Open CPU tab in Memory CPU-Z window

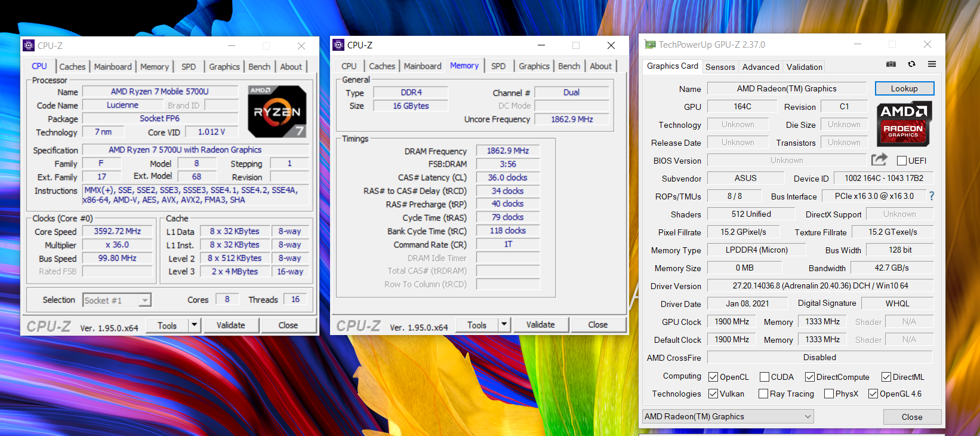tap(349, 66)
